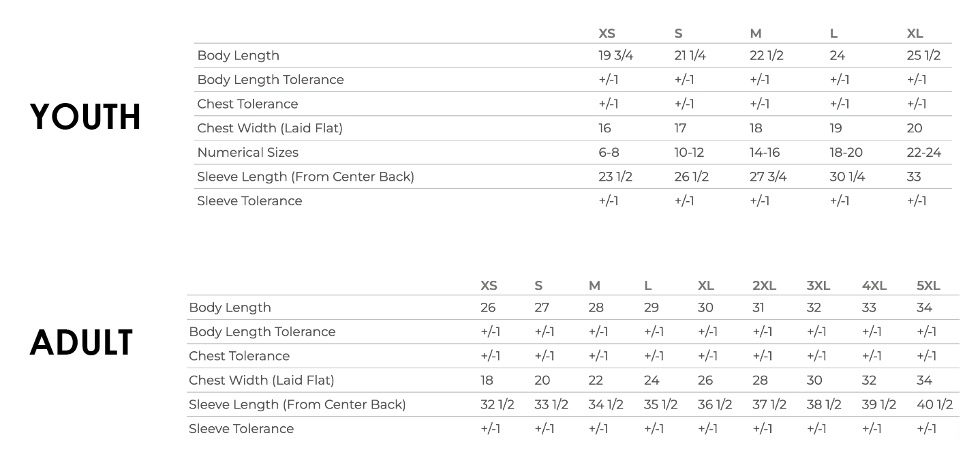Click the YOUTH heading
This screenshot has width=980, height=461.
coord(85,117)
